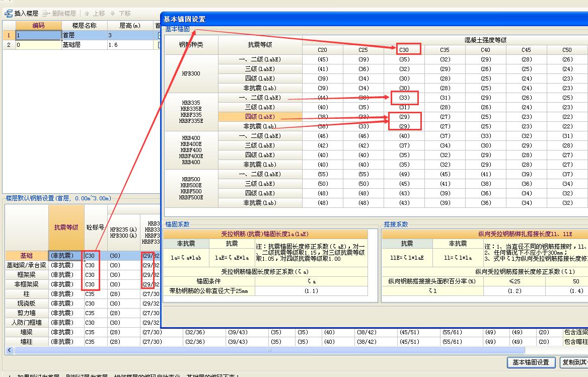Click the 删除楼层 toolbar item
The image size is (588, 377).
(59, 14)
